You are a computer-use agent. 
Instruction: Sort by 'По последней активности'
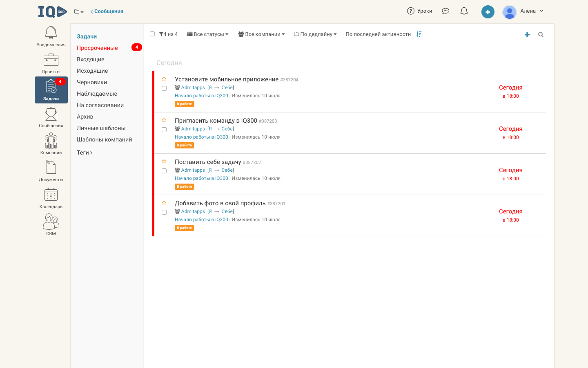(x=378, y=34)
